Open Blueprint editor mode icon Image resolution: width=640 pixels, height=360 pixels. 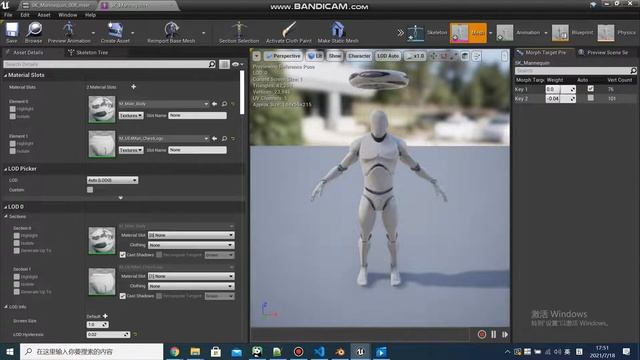pos(560,33)
